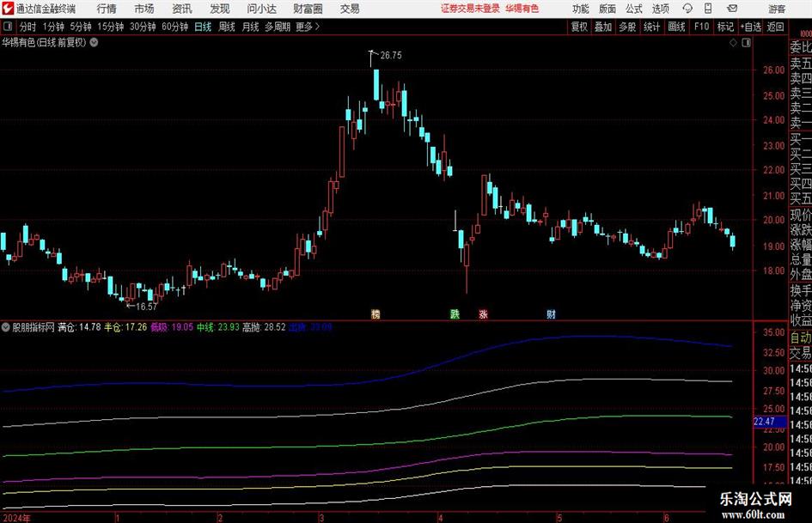812x523 pixels.
Task: Click the 标记 mark toolbar button
Action: click(725, 27)
